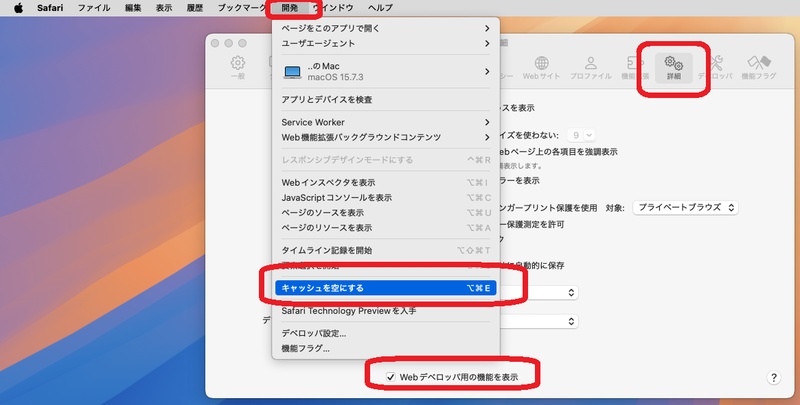Click the Mac laptop icon in menu
The image size is (800, 405).
click(x=292, y=72)
